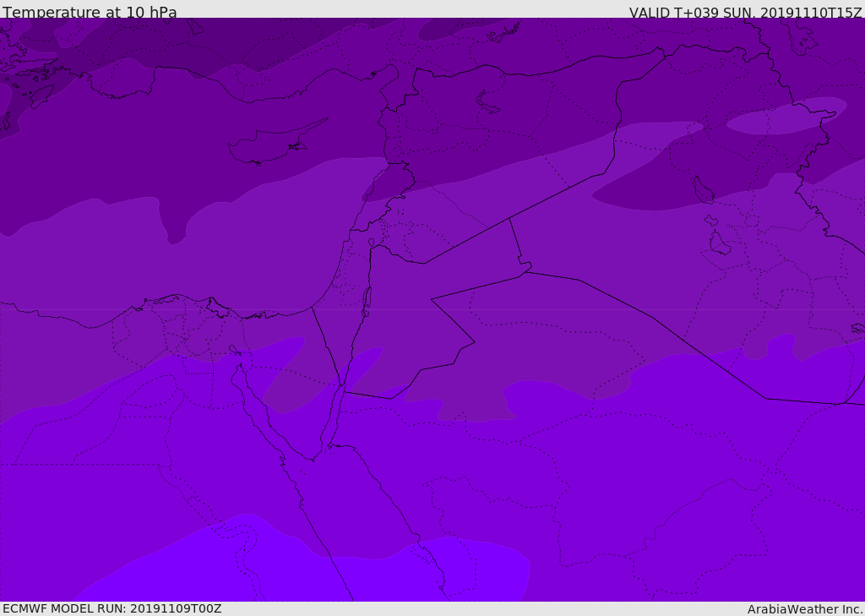
Task: Click the 'ArabiaWeather Inc.' credit text
Action: [x=804, y=609]
